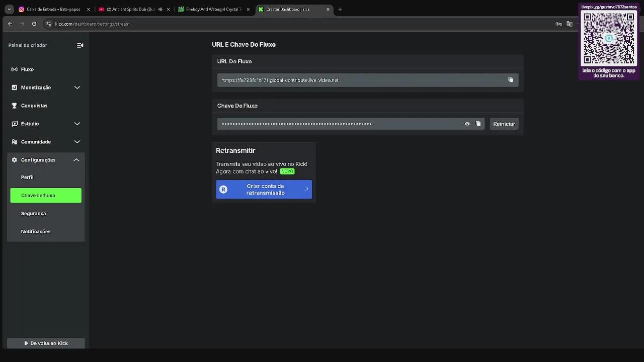Click the Comunidade people icon
Screen dimensions: 644x362
point(14,142)
